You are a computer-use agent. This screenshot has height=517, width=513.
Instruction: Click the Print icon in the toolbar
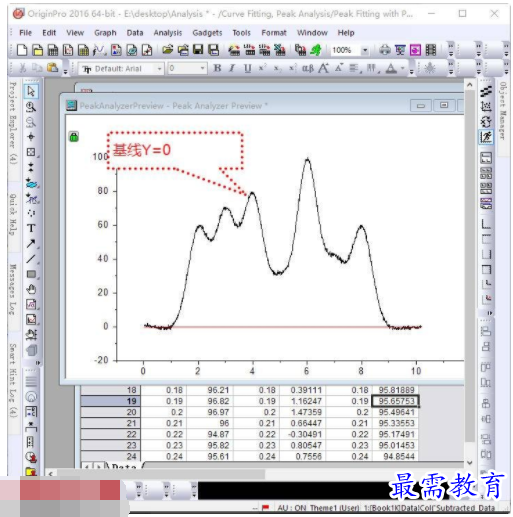385,50
